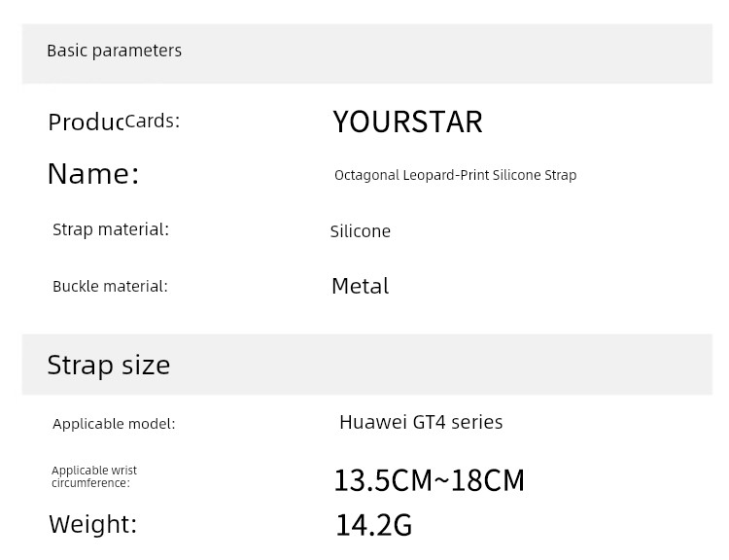Click the Buckle material label

click(110, 286)
